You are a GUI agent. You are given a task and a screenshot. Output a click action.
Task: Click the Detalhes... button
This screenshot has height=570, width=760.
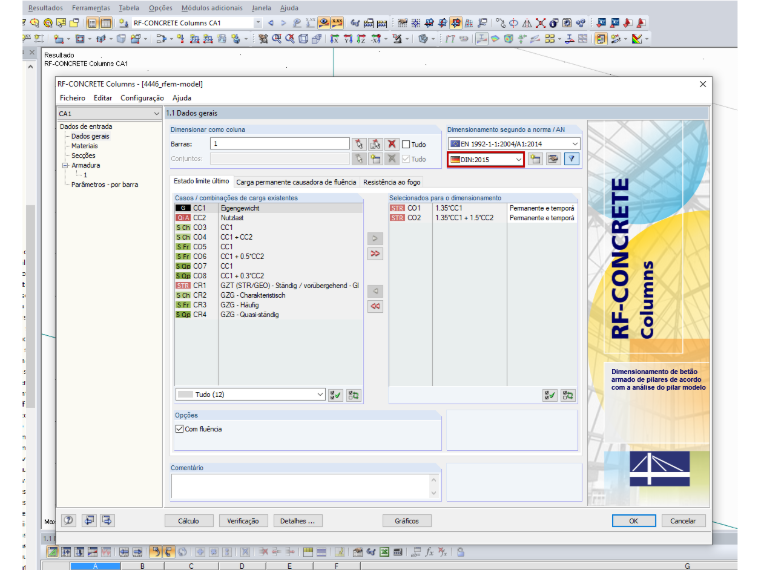click(298, 521)
